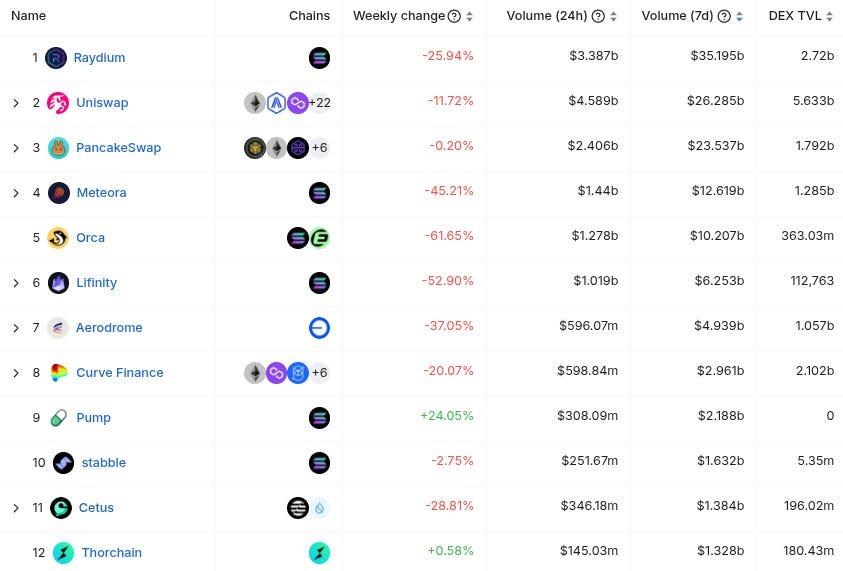Screen dimensions: 843x571
Task: Expand the Uniswap row
Action: [16, 103]
